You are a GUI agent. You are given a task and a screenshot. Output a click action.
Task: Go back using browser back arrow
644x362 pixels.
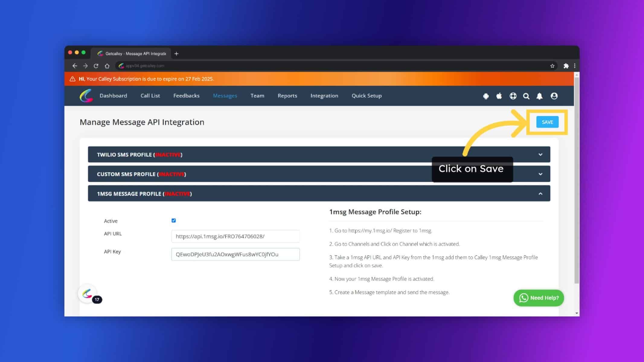(75, 66)
